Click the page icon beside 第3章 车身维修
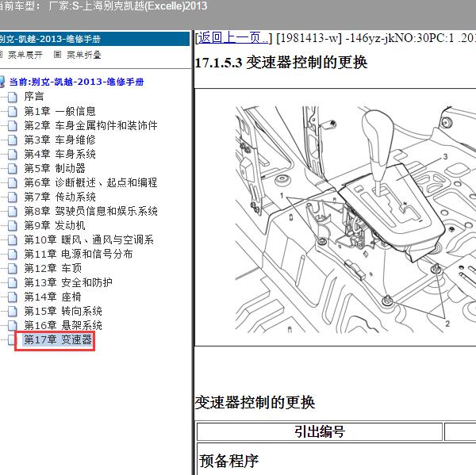The height and width of the screenshot is (475, 476). (13, 140)
